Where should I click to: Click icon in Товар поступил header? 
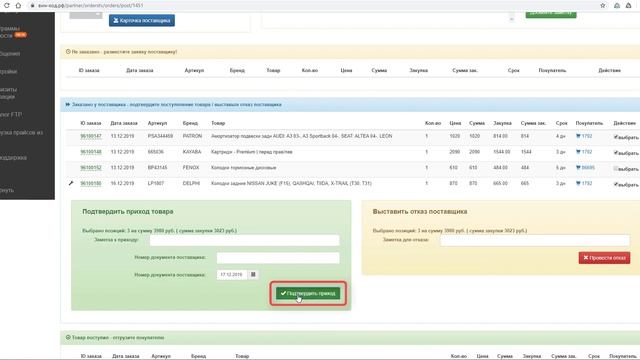pos(68,338)
